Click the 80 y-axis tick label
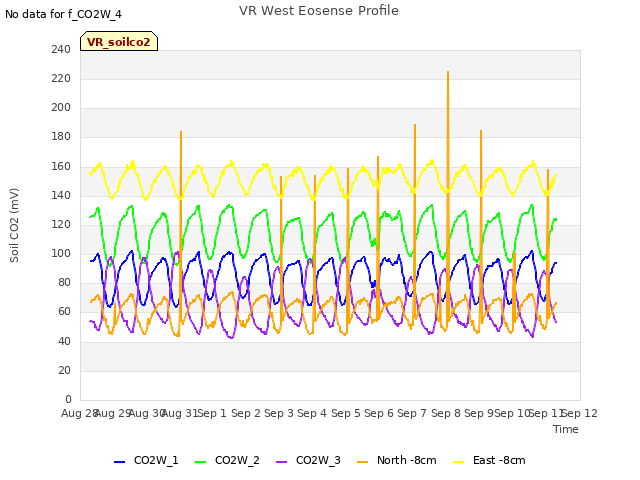The width and height of the screenshot is (640, 480). click(64, 282)
